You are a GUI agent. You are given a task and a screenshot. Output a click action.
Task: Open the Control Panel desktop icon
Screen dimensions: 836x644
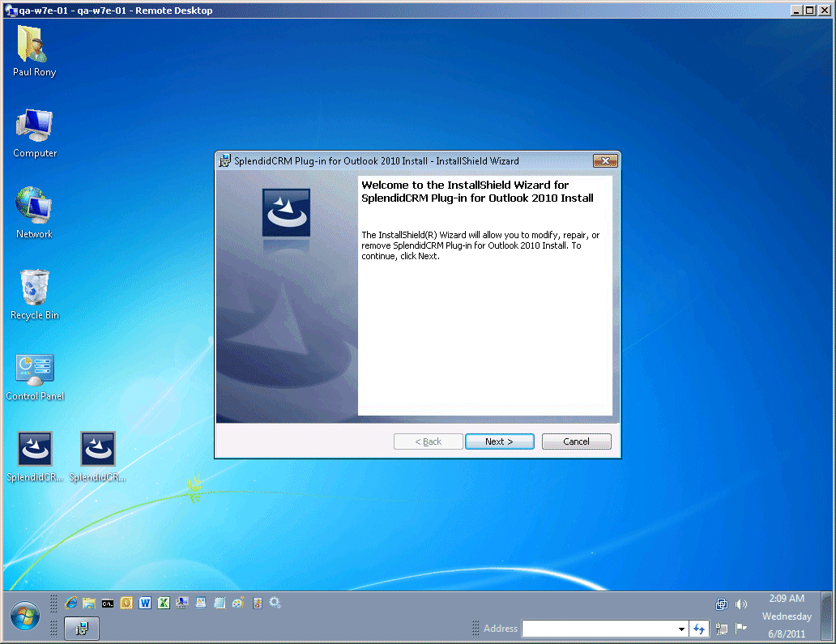(x=34, y=370)
